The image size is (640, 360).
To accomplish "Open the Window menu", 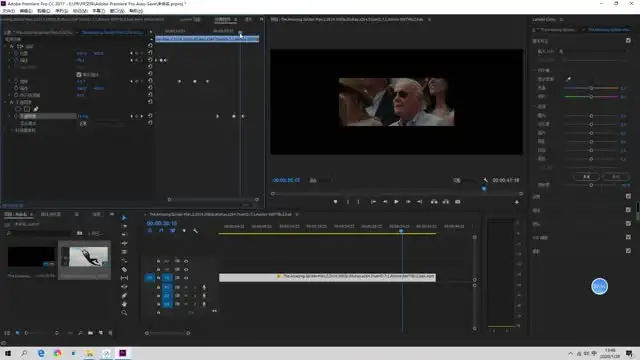I will [117, 11].
